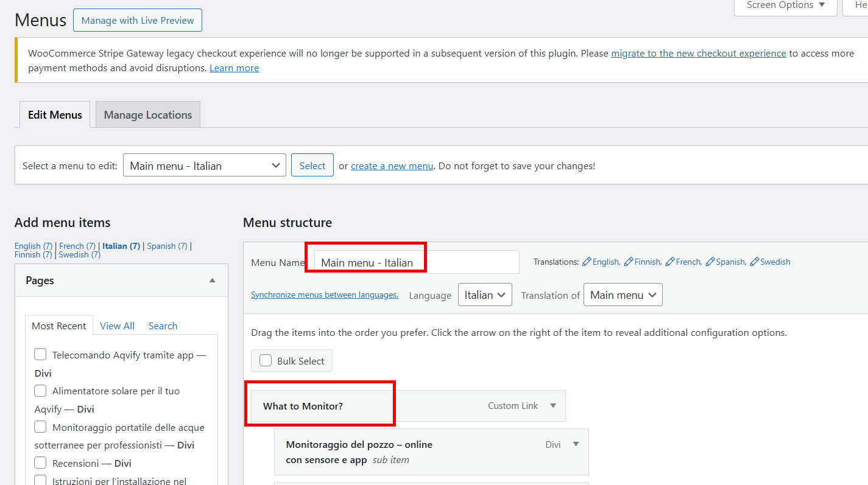Expand the Monitoraggio del pozzo sub item
This screenshot has width=868, height=485.
tap(576, 444)
